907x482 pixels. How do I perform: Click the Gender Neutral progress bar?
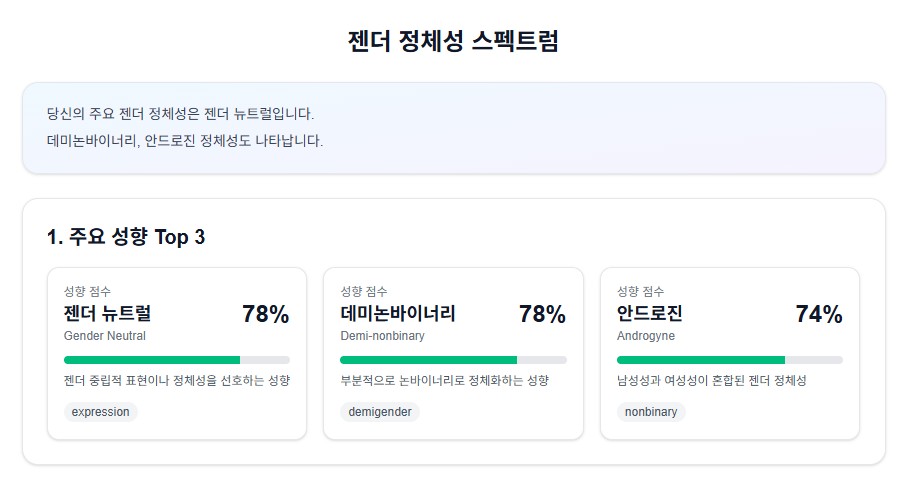pyautogui.click(x=176, y=360)
